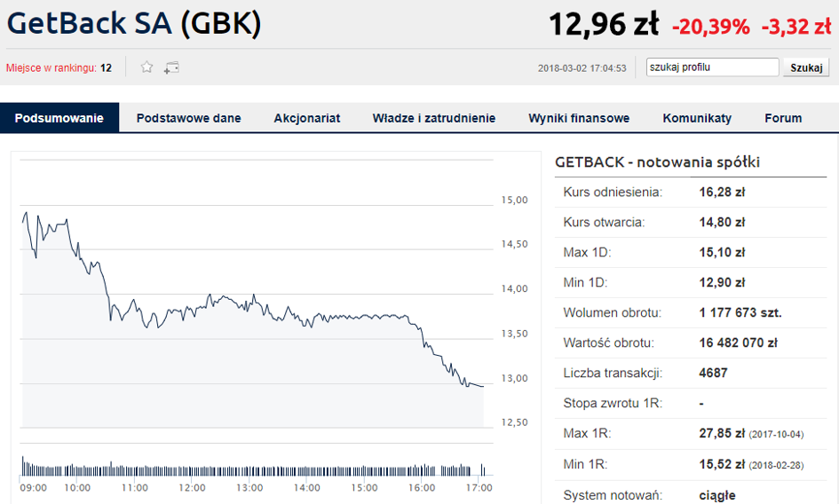Click Max 1D value 15,10 zł
Viewport: 839px width, 504px height.
point(722,252)
